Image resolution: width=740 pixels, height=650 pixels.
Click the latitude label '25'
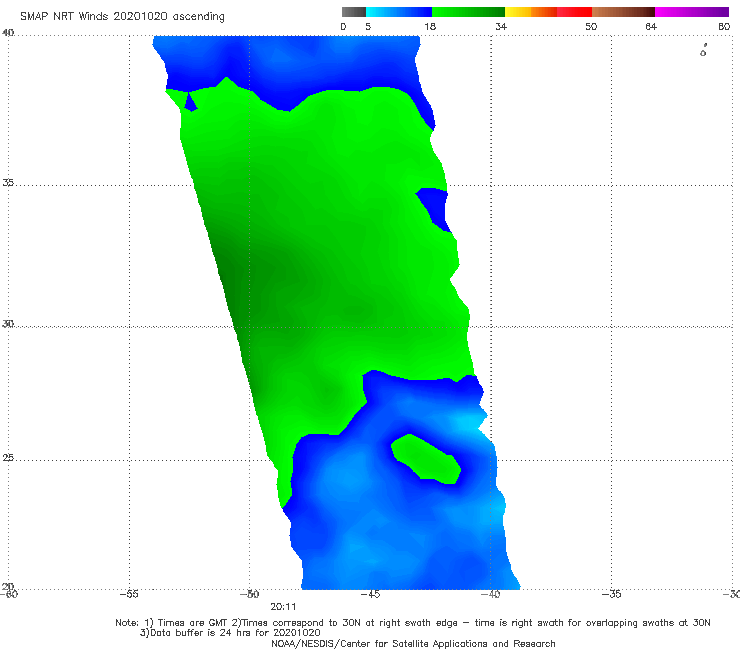(x=8, y=458)
